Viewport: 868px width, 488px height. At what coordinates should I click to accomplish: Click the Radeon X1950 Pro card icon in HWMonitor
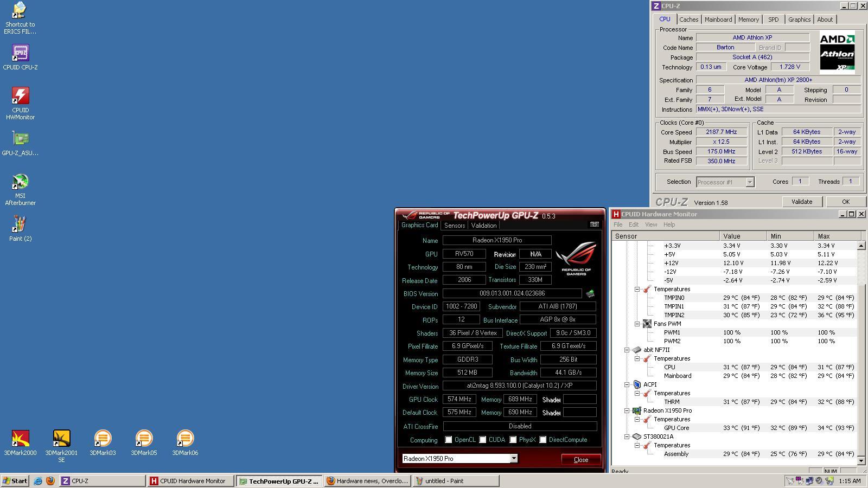[637, 410]
